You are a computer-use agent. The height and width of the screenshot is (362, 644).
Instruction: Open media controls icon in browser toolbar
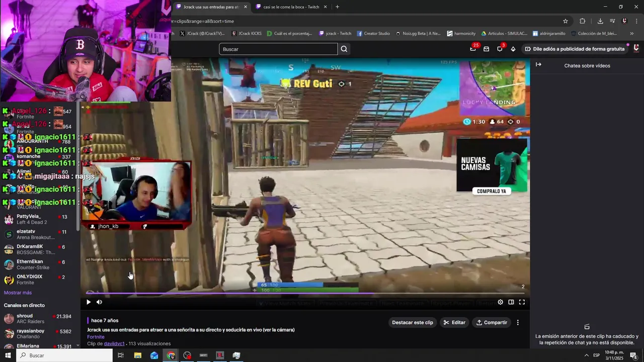(612, 21)
